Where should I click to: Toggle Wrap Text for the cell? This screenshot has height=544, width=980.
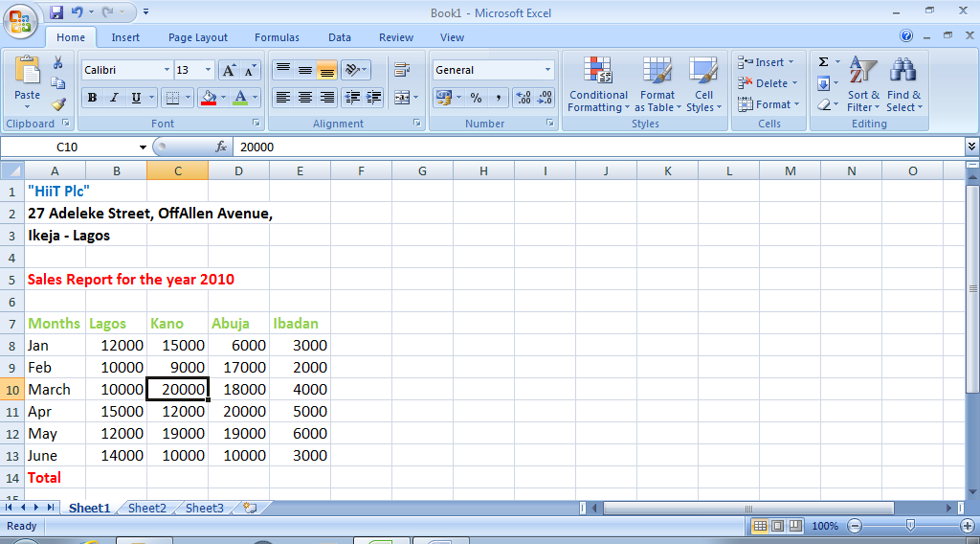pyautogui.click(x=401, y=70)
